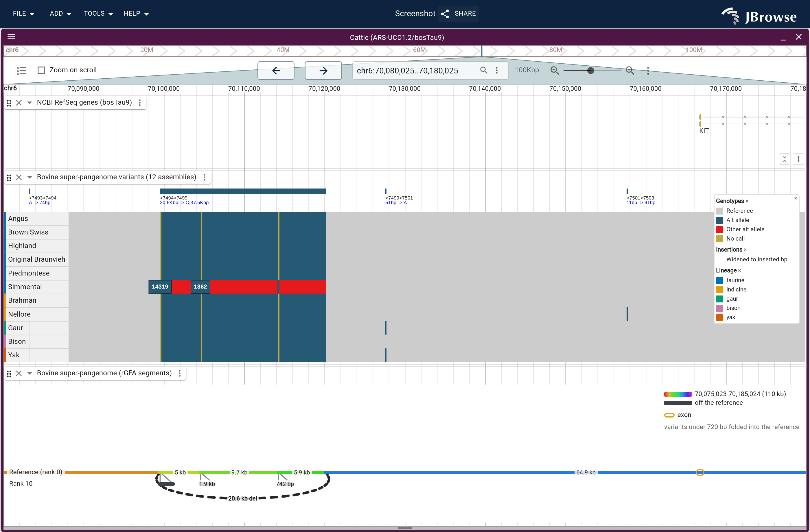Open the options dots inside the location box

[496, 70]
